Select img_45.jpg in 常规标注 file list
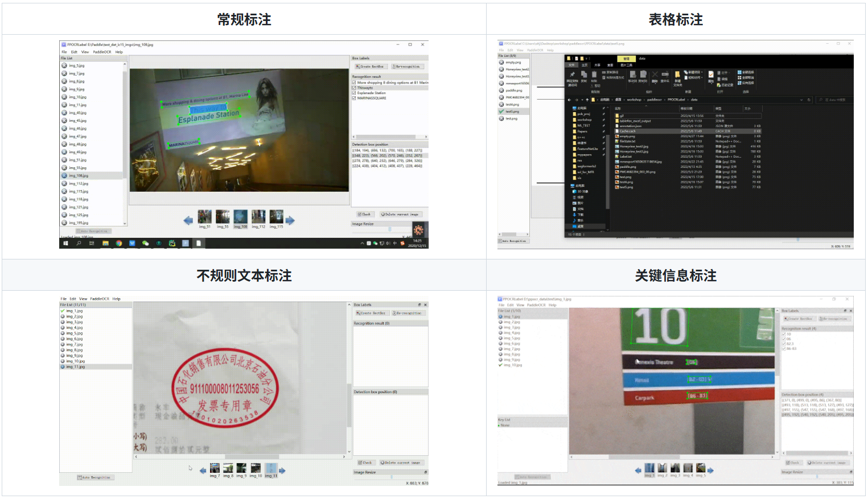Image resolution: width=868 pixels, height=499 pixels. point(77,121)
